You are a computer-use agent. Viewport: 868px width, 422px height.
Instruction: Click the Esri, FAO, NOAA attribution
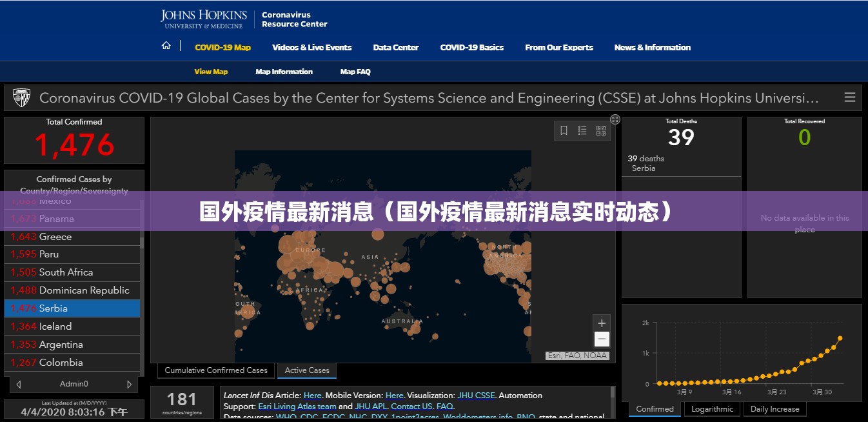click(577, 356)
